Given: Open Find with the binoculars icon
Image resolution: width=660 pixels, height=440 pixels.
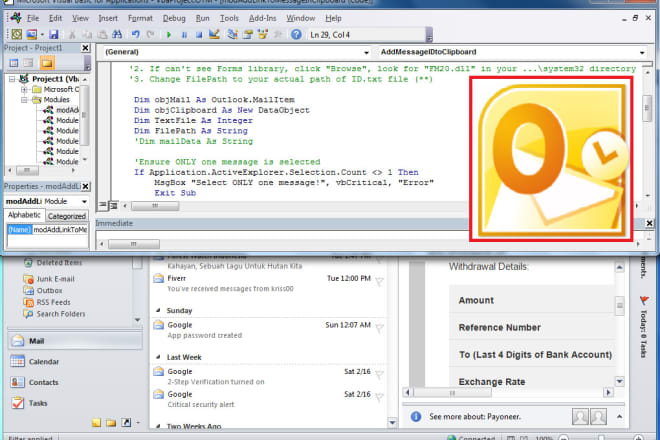Looking at the screenshot, I should point(117,35).
